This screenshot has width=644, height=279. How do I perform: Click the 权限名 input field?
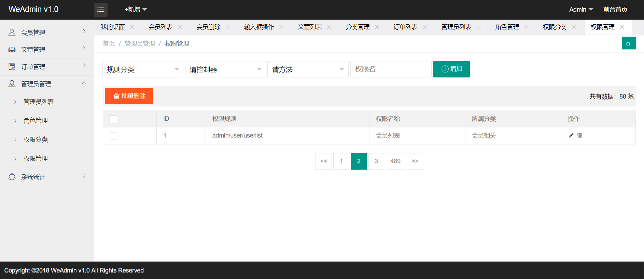click(x=391, y=69)
